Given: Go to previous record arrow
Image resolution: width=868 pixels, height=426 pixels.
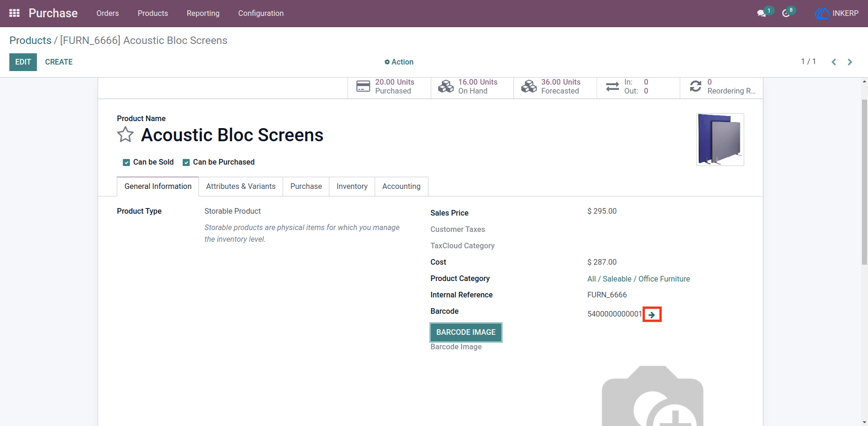Looking at the screenshot, I should [834, 62].
